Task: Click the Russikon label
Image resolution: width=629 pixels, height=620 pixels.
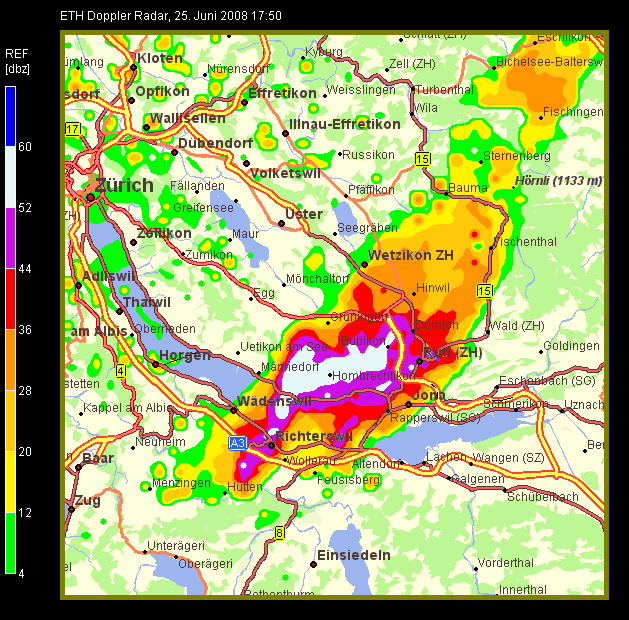Action: [368, 155]
